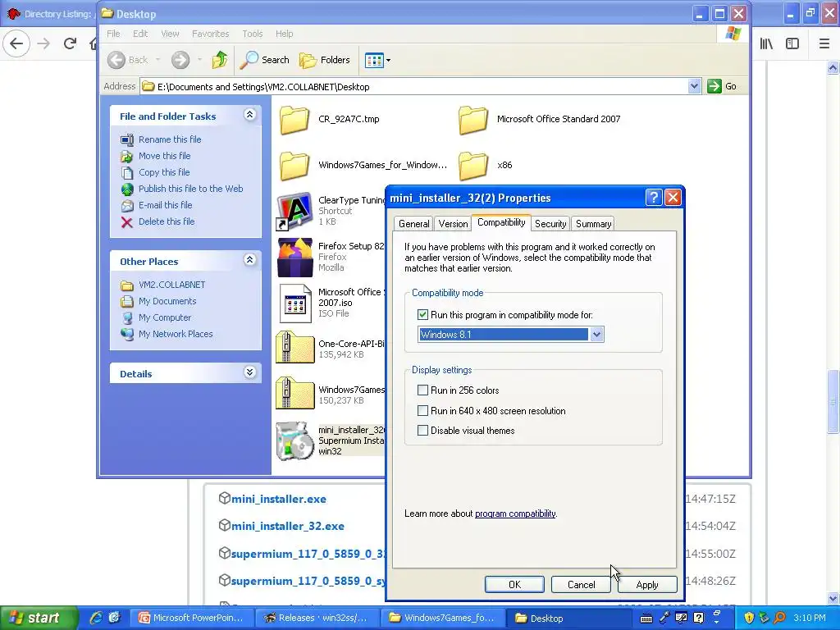Click Apply in Properties dialog
This screenshot has width=840, height=630.
click(x=647, y=584)
